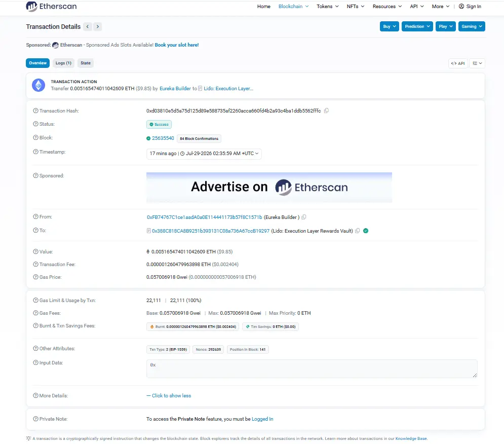Image resolution: width=504 pixels, height=444 pixels.
Task: Click 'Click to show less' link
Action: tap(169, 396)
